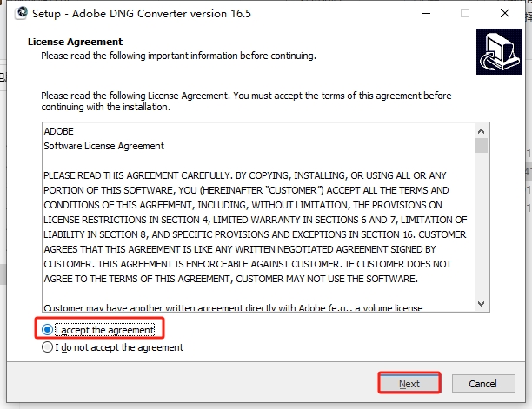This screenshot has height=409, width=532.
Task: Click the "I do not accept" label text
Action: point(119,347)
